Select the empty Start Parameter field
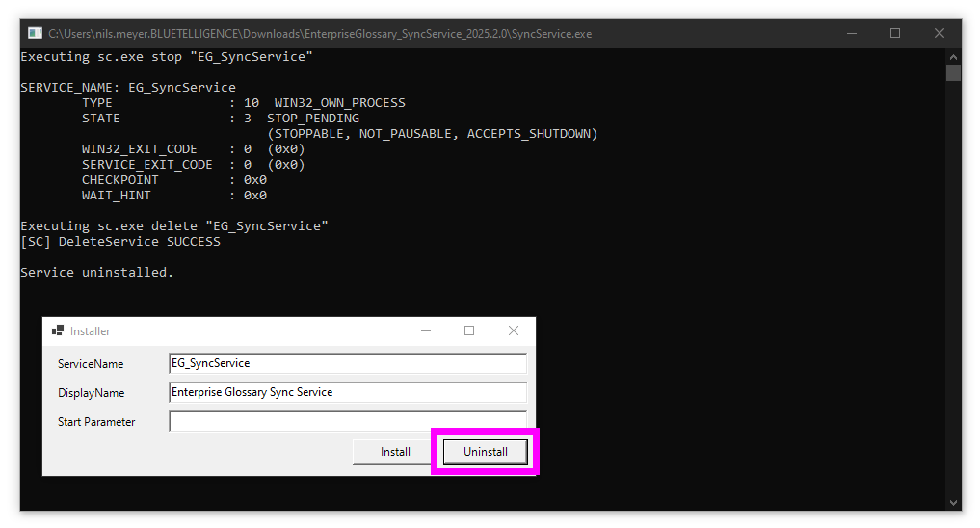 click(347, 421)
